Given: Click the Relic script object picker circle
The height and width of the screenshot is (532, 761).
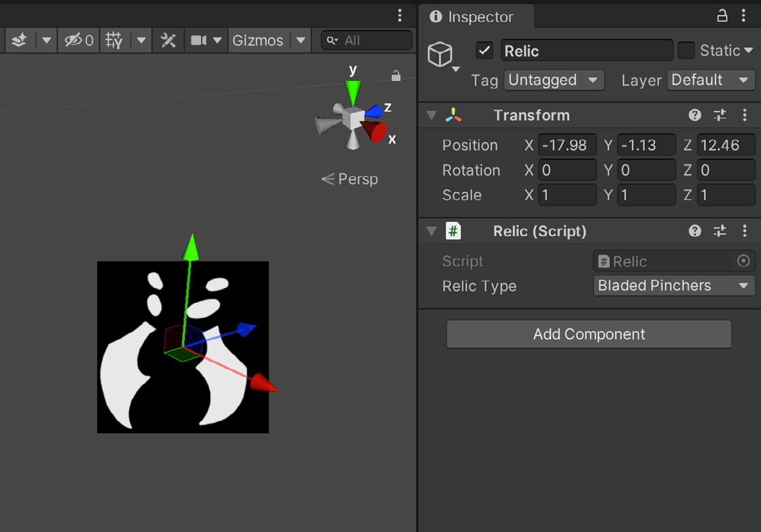Looking at the screenshot, I should click(x=743, y=261).
